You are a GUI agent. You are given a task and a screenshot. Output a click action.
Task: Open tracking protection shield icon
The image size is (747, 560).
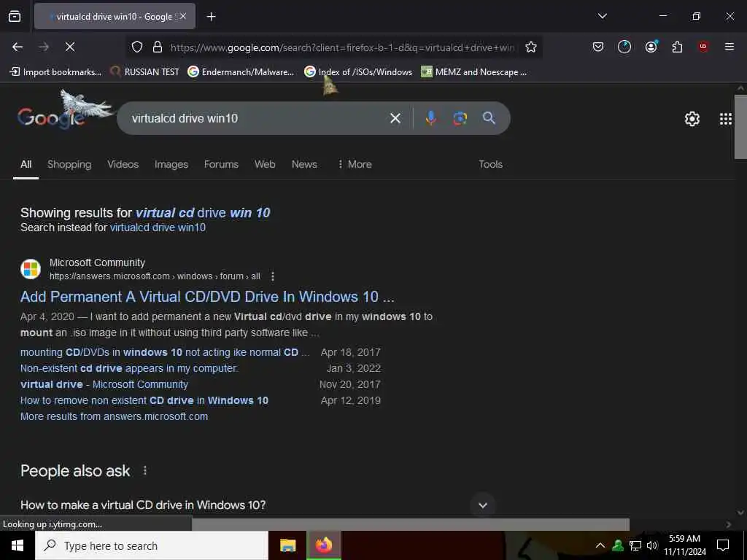(x=137, y=47)
